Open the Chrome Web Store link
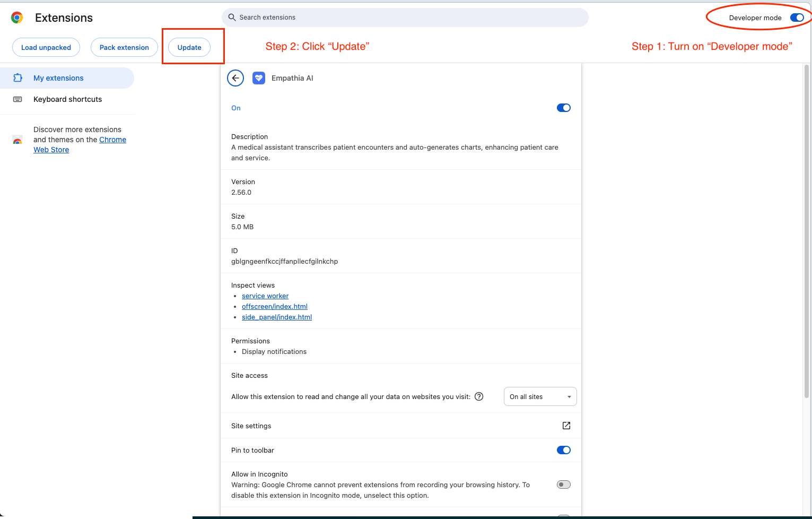 (x=80, y=145)
